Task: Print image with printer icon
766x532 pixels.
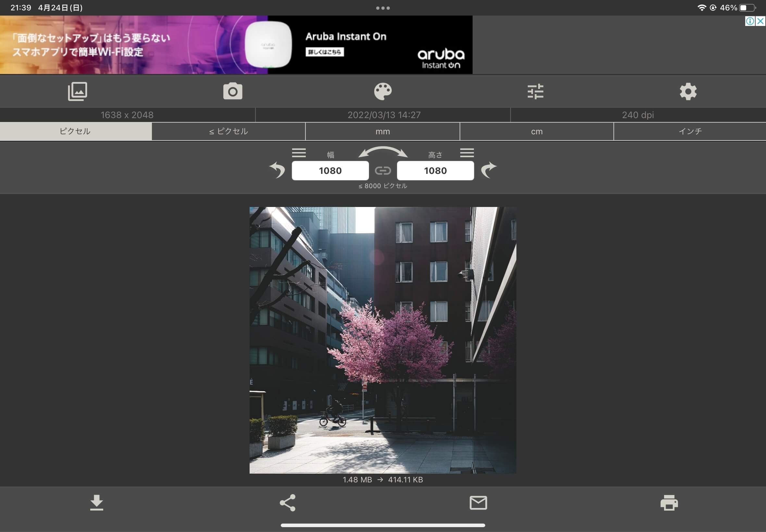Action: click(x=669, y=503)
